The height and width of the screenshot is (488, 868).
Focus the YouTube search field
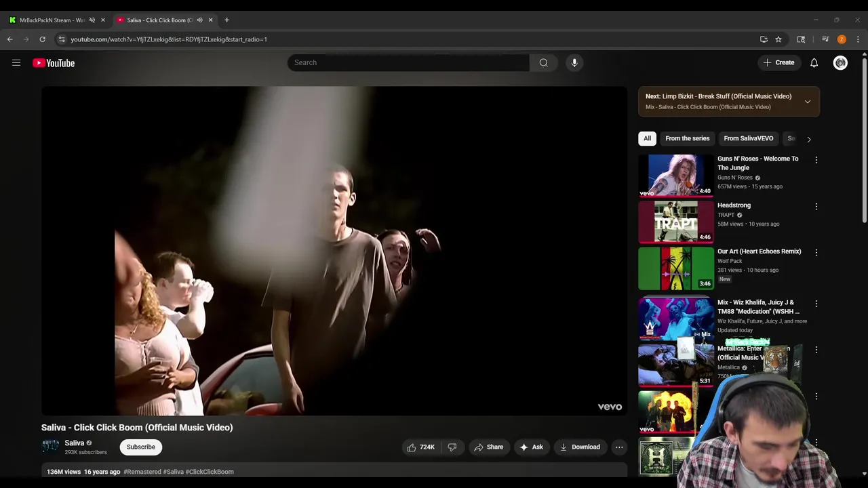(x=408, y=62)
